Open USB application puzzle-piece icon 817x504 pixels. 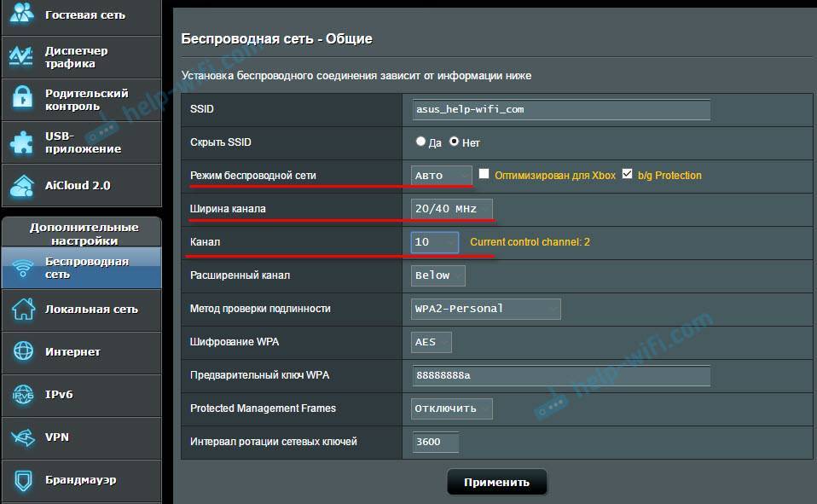[x=21, y=142]
